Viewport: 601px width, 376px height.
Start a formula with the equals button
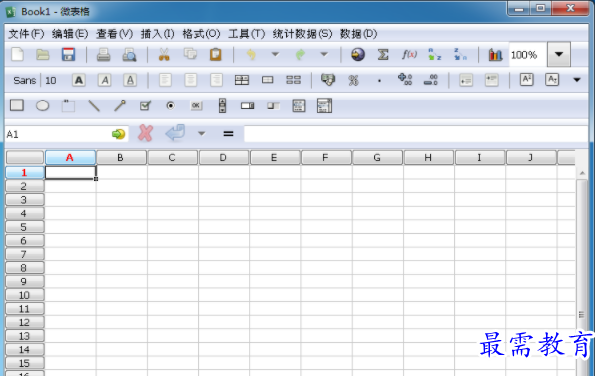(x=228, y=133)
